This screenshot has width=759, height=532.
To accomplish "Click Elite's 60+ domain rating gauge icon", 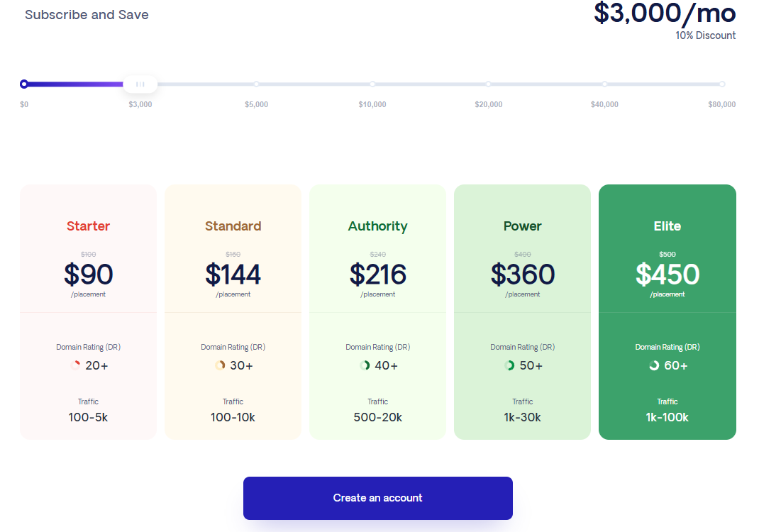I will [x=653, y=365].
